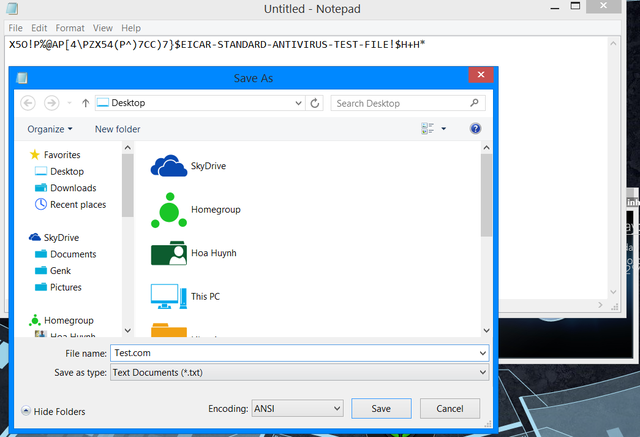The height and width of the screenshot is (437, 640).
Task: Click the Cancel button
Action: point(450,408)
